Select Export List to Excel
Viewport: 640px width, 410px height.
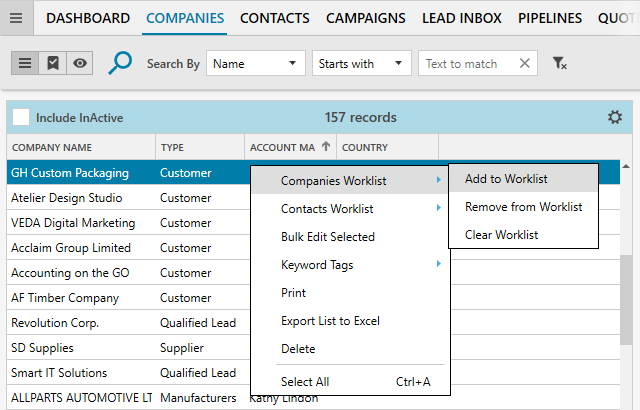tap(330, 321)
